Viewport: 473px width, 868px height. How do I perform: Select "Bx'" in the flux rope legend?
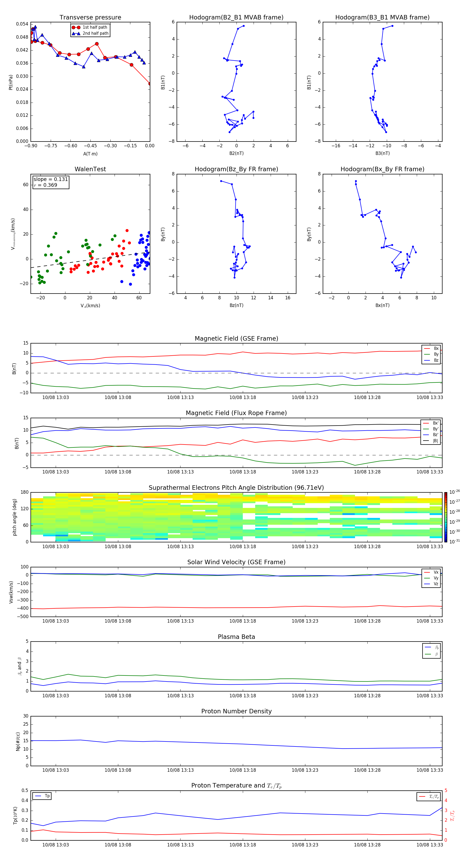[431, 423]
